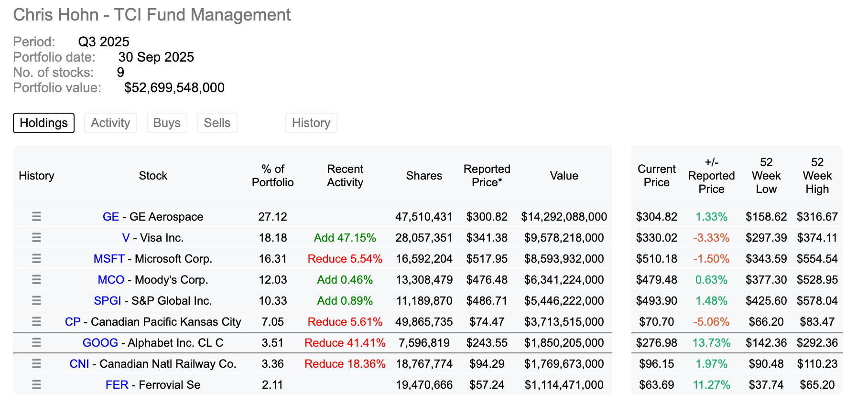
Task: Open history icon for GE Aerospace row
Action: pyautogui.click(x=36, y=217)
